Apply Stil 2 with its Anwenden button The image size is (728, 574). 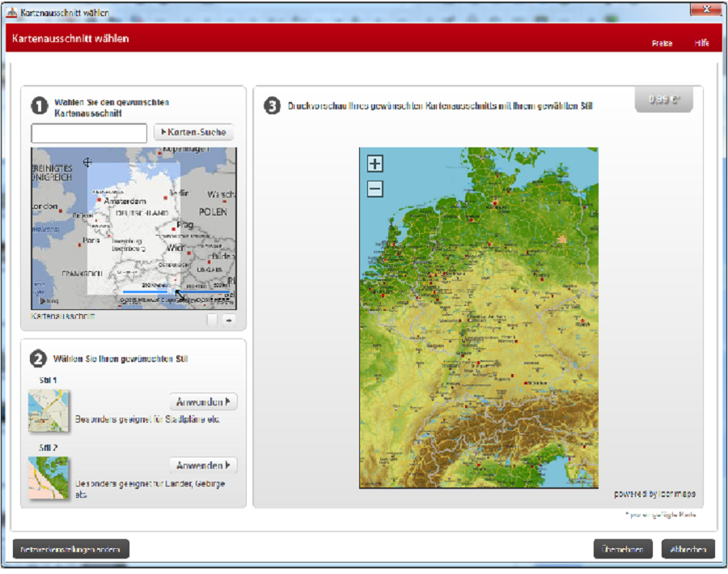(203, 465)
